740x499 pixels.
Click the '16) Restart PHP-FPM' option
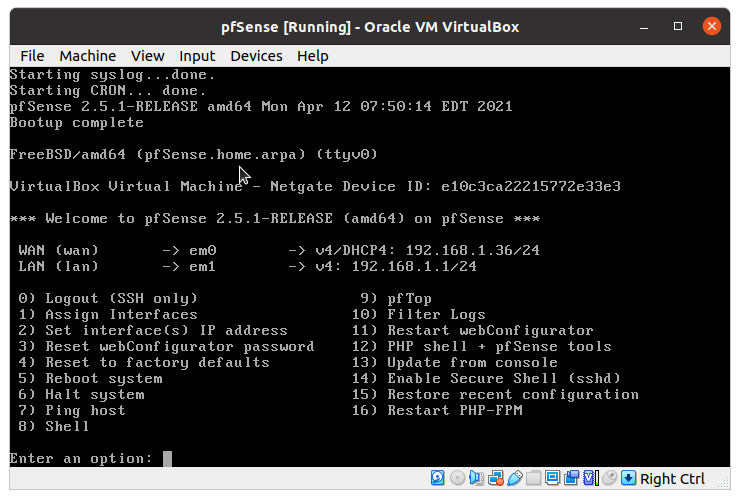point(437,411)
